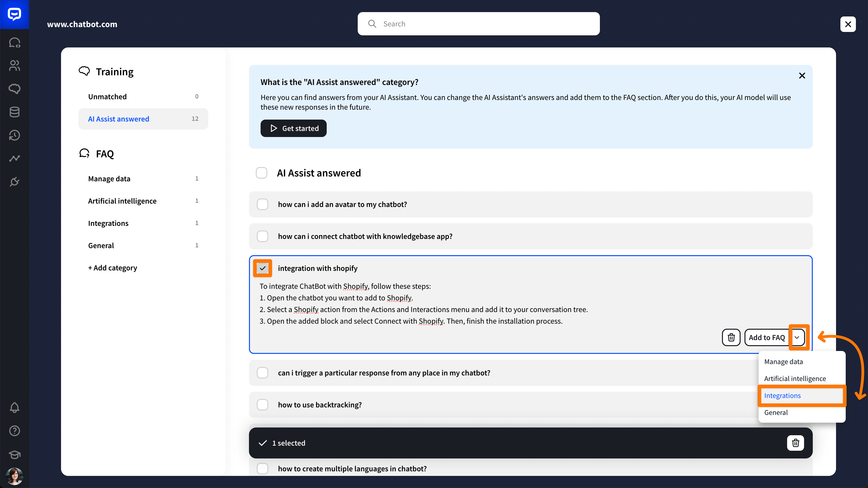Delete the shopify answer with trash icon
This screenshot has width=868, height=488.
click(731, 337)
